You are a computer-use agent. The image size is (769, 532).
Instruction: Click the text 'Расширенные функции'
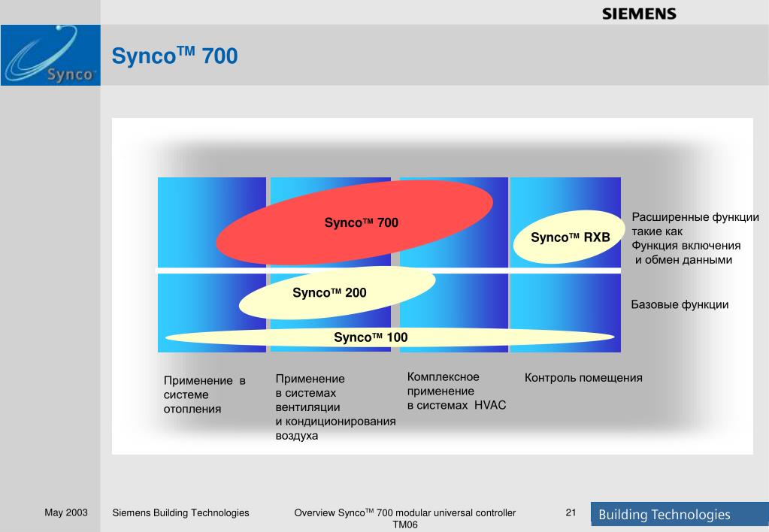tap(695, 216)
